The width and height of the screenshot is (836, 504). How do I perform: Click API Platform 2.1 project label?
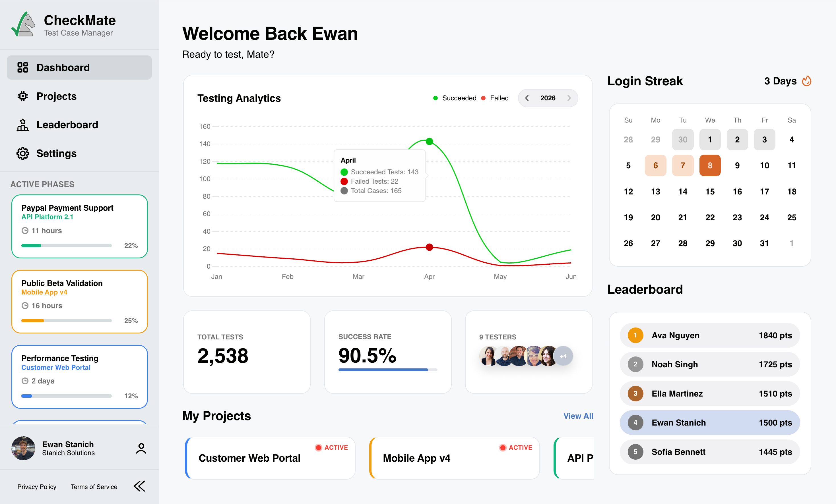pyautogui.click(x=47, y=217)
